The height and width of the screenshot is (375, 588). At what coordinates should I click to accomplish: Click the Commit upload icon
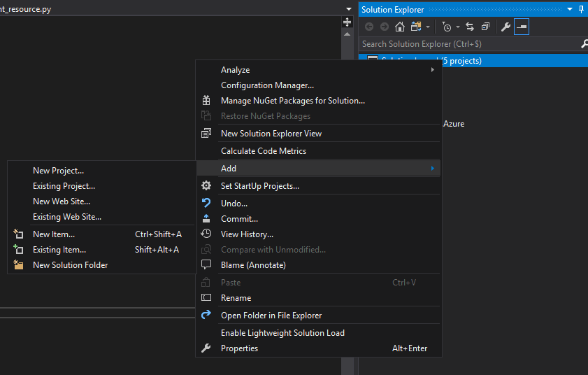(x=206, y=218)
